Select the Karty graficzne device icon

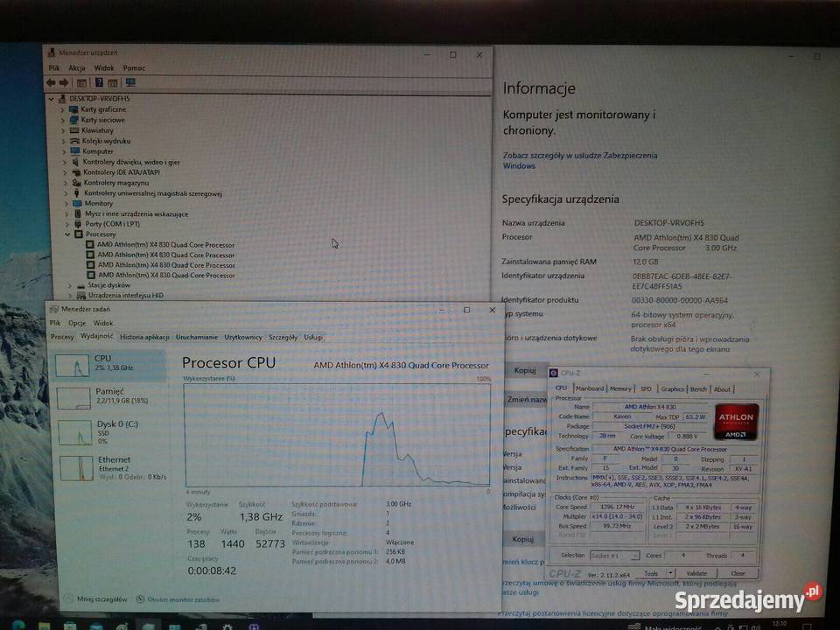(73, 109)
